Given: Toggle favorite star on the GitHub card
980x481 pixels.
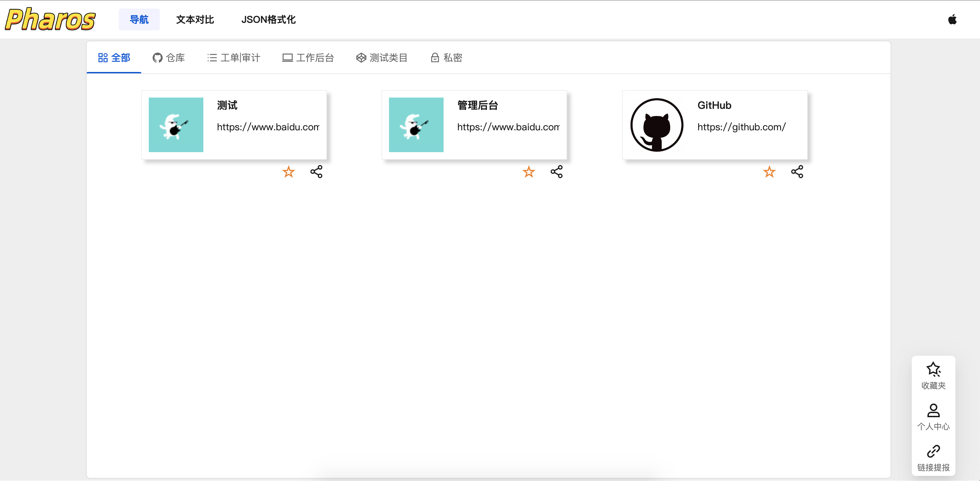Looking at the screenshot, I should (769, 172).
